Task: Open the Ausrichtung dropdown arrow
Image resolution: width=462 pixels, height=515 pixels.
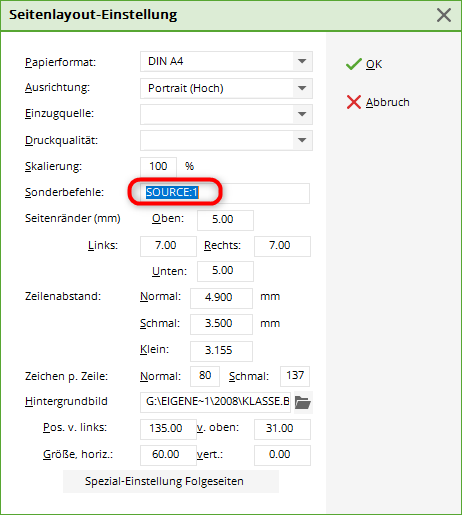Action: pyautogui.click(x=302, y=88)
